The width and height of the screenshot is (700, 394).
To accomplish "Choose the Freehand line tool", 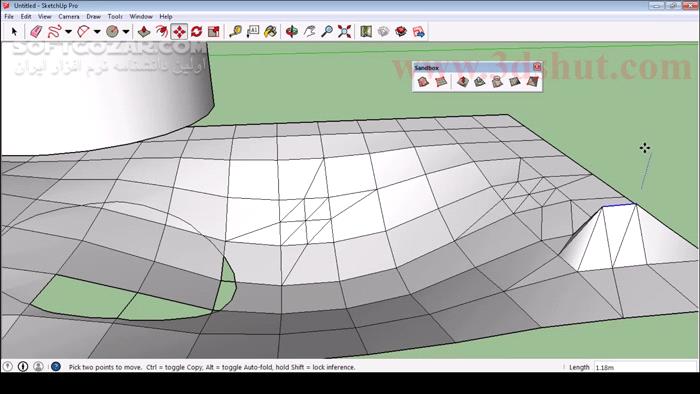I will point(54,32).
